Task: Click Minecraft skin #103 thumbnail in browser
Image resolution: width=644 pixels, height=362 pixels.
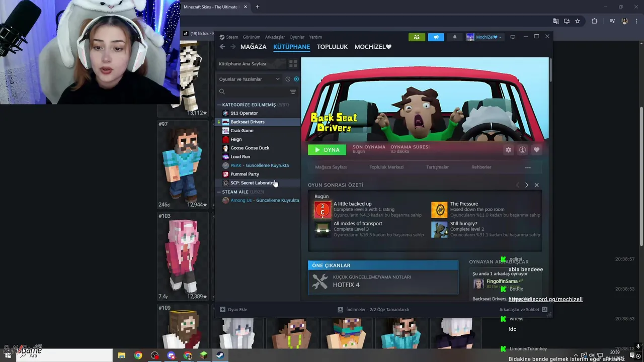Action: 182,256
